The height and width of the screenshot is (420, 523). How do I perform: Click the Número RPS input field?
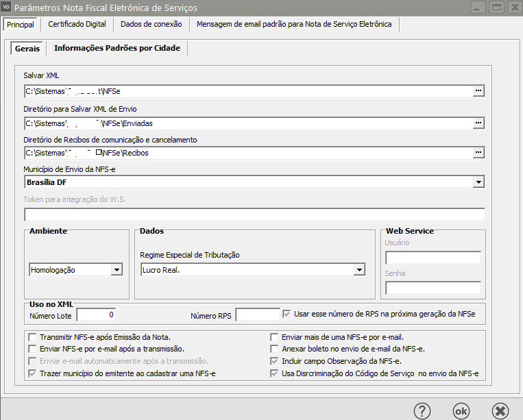click(x=257, y=314)
